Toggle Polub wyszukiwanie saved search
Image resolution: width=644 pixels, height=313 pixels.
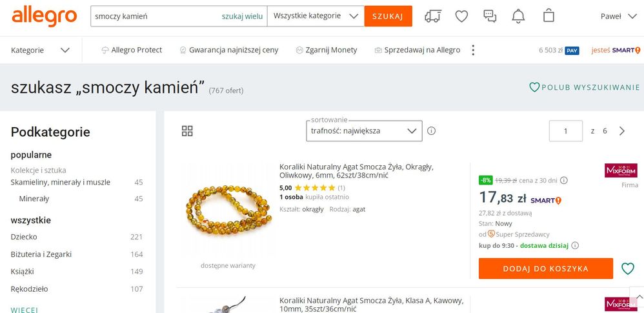tap(584, 87)
